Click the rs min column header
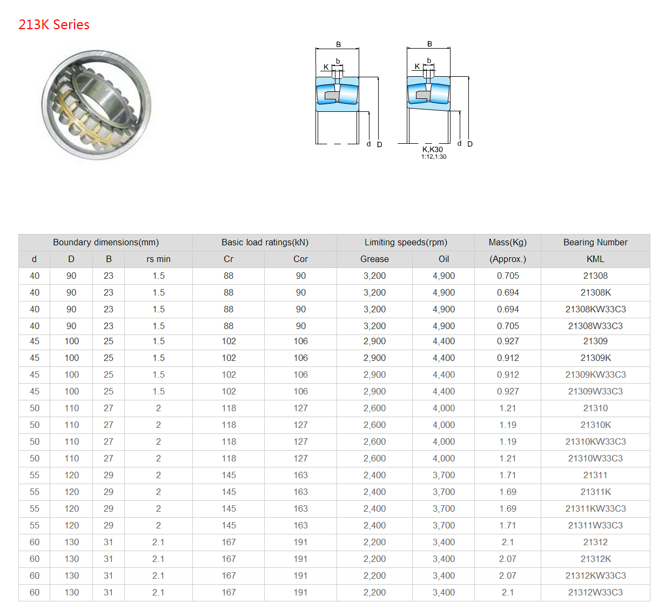Image resolution: width=672 pixels, height=616 pixels. (158, 259)
